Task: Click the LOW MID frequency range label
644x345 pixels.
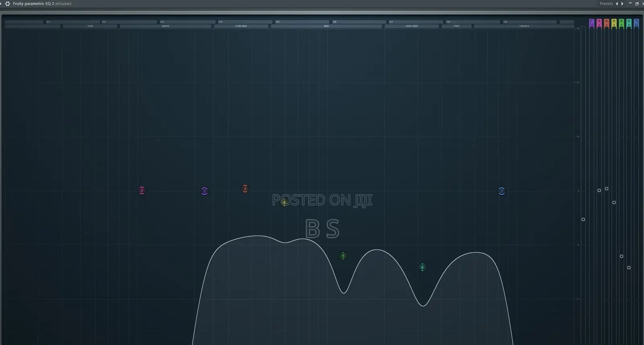Action: point(241,26)
